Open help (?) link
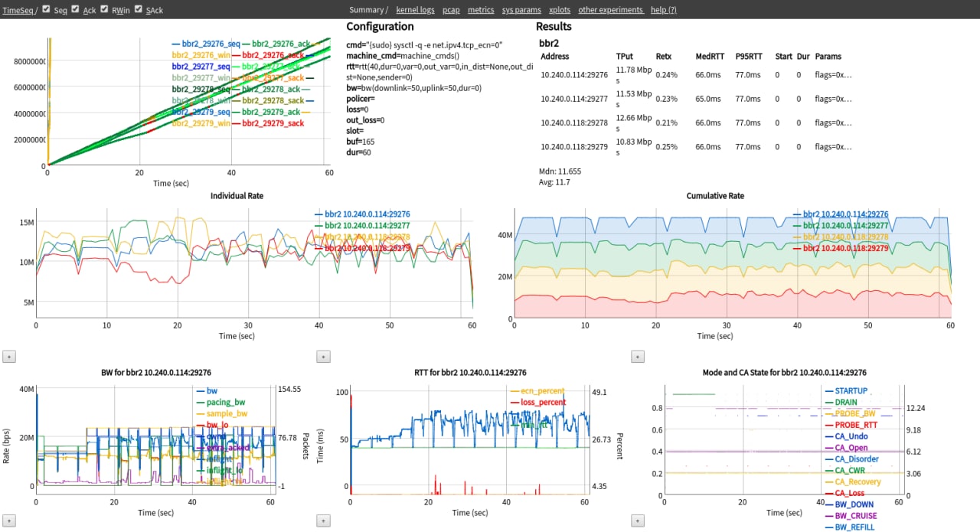This screenshot has height=532, width=980. pos(663,10)
